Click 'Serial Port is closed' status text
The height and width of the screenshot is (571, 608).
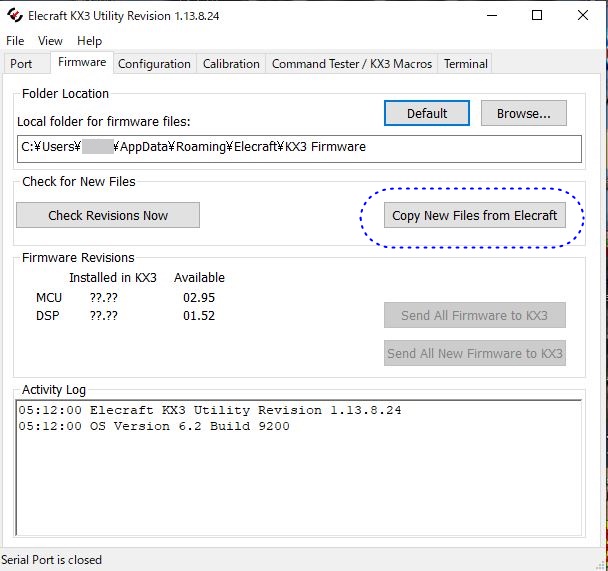tap(51, 560)
